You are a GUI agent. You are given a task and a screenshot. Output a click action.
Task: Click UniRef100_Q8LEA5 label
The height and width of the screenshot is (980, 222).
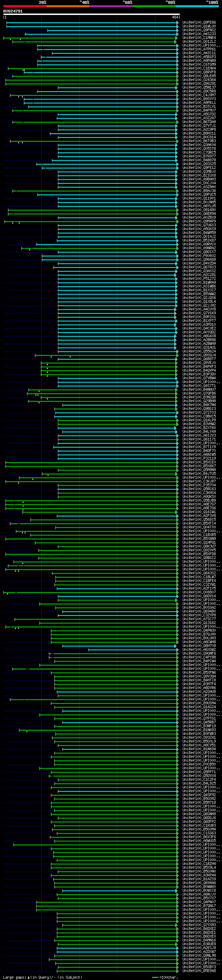[x=199, y=76]
